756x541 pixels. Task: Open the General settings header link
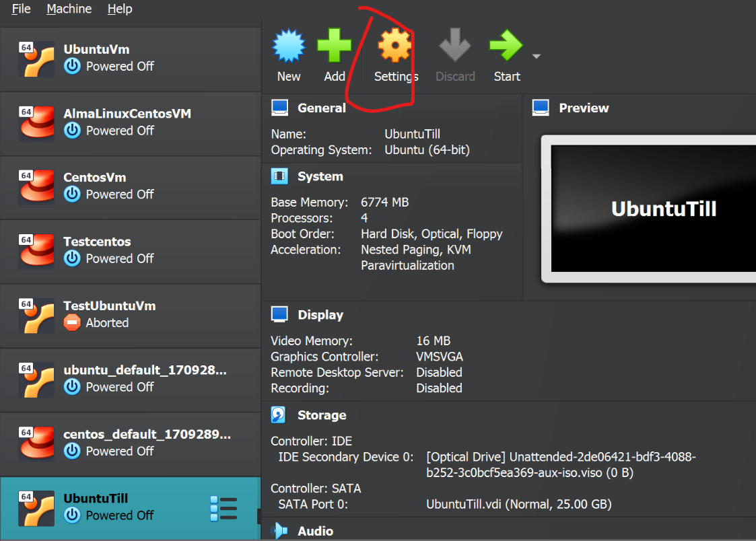tap(322, 108)
